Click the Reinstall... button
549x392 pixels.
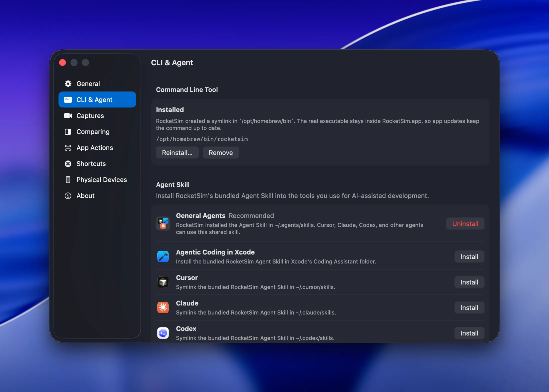coord(177,152)
